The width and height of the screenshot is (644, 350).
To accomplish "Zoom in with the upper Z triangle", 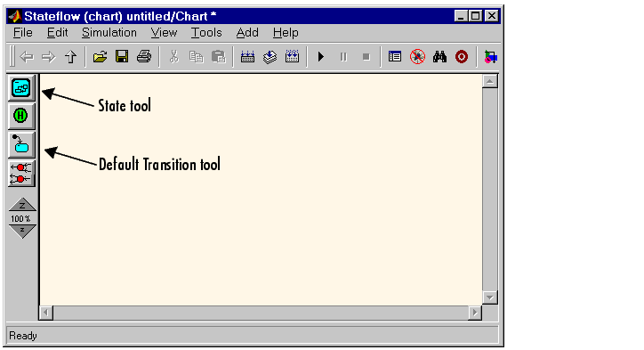I will 22,205.
